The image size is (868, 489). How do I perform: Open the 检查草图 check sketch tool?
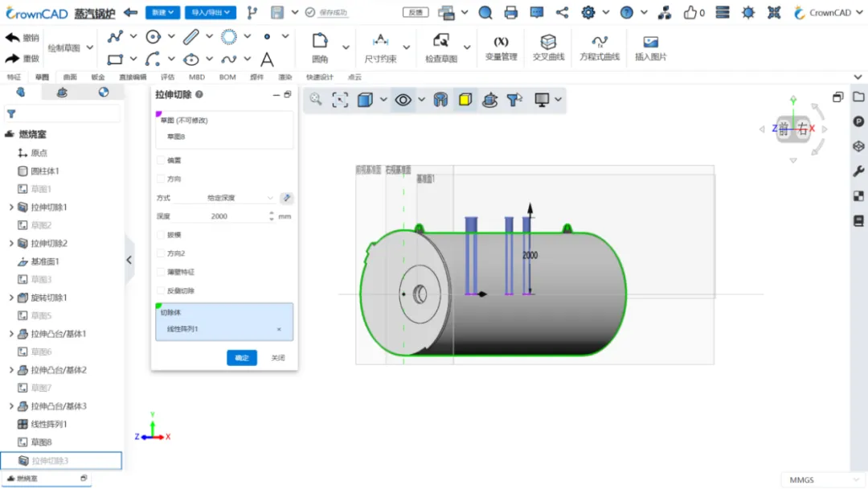tap(441, 47)
